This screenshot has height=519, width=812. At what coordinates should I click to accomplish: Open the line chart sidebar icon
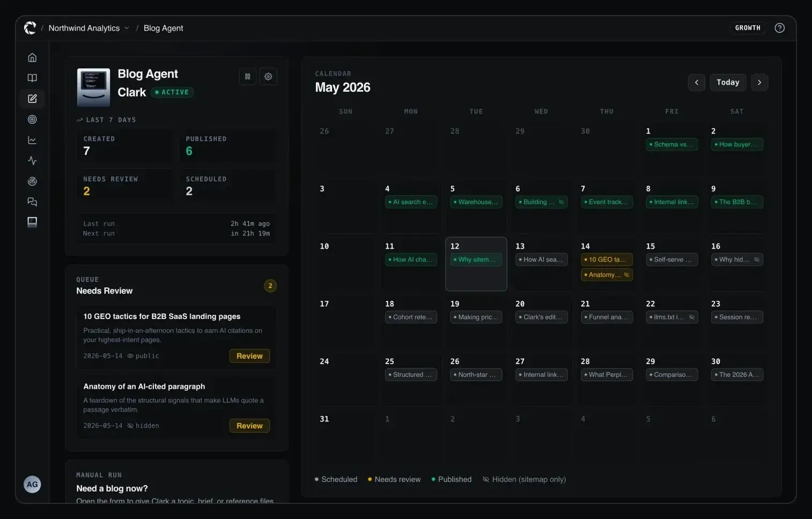coord(32,140)
